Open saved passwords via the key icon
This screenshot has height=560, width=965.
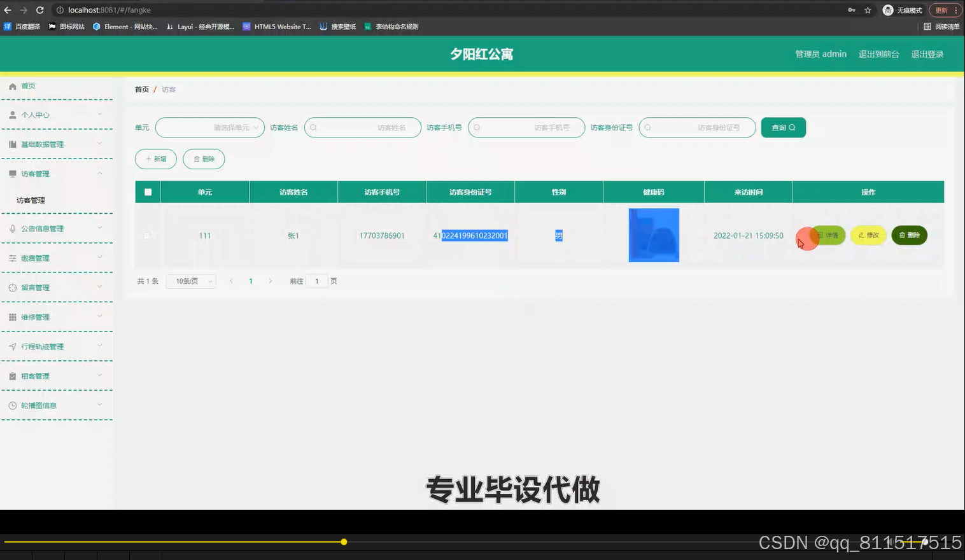852,10
